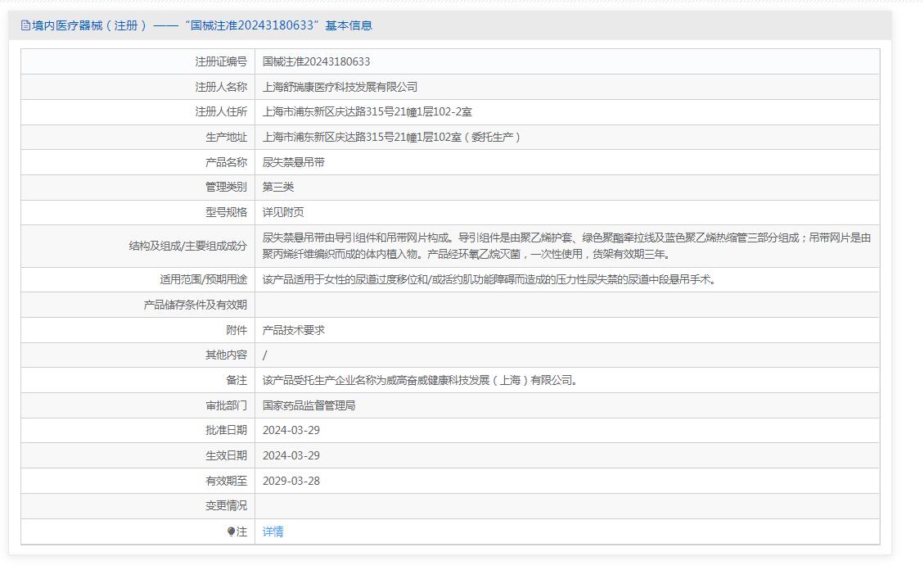Select remark text mentioning 威高奋威健康科技发展
The image size is (924, 570).
coord(421,380)
